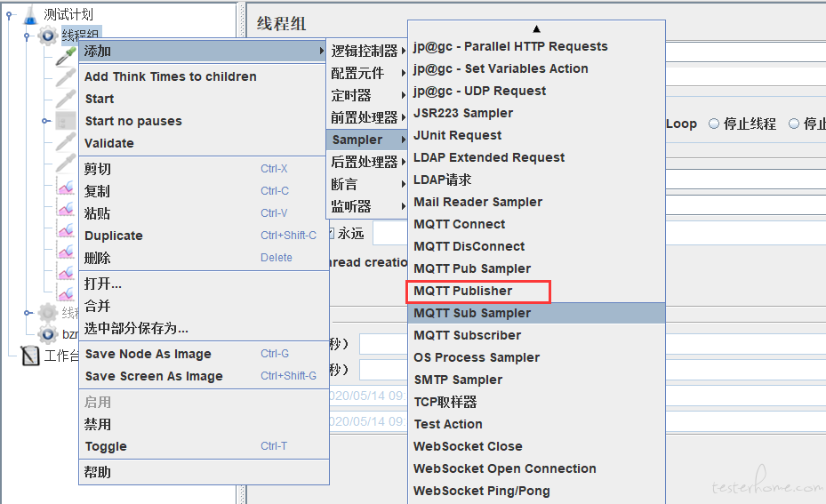
Task: Click Add Think Times to children
Action: point(171,76)
